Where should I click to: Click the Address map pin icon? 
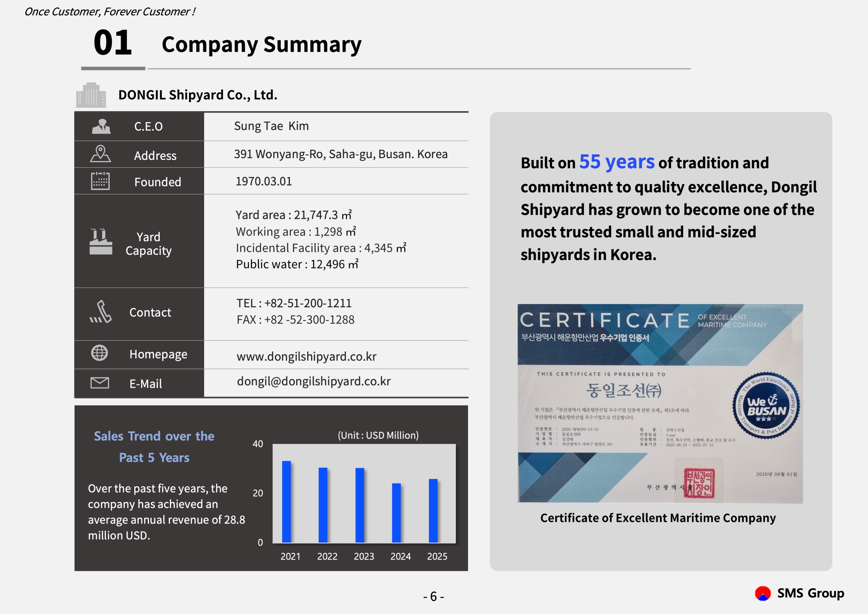100,154
